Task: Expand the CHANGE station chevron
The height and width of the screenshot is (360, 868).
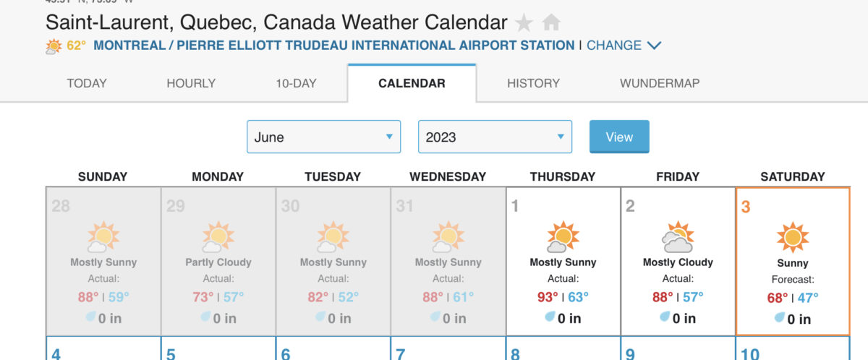Action: (654, 46)
